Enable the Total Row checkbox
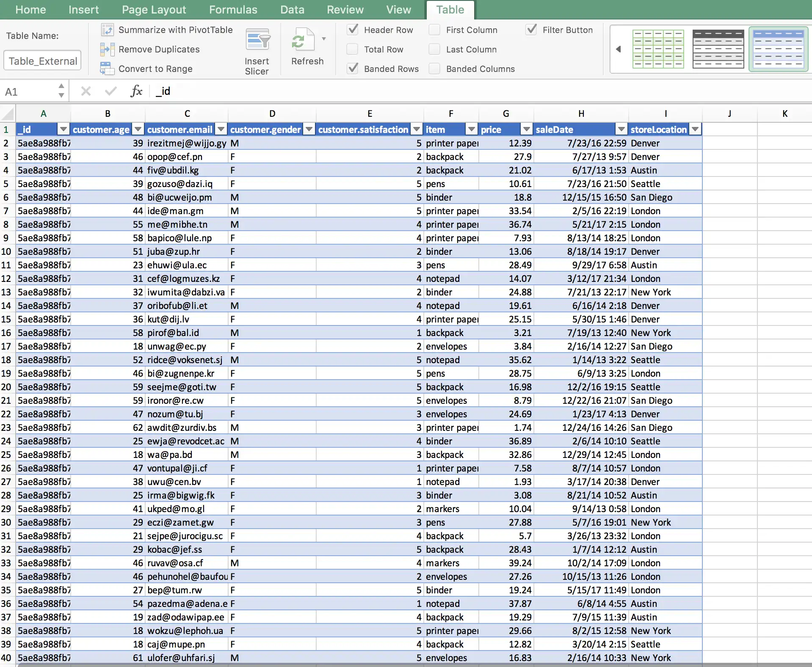The image size is (812, 667). coord(352,49)
